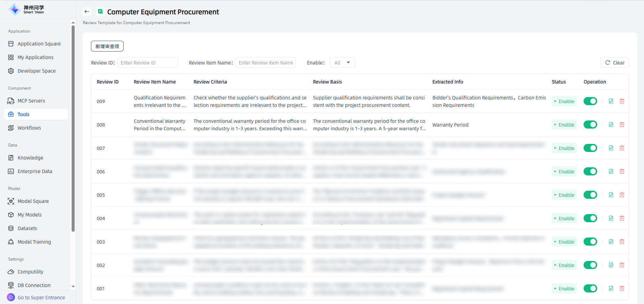
Task: Open the Enable filter dropdown
Action: [342, 62]
